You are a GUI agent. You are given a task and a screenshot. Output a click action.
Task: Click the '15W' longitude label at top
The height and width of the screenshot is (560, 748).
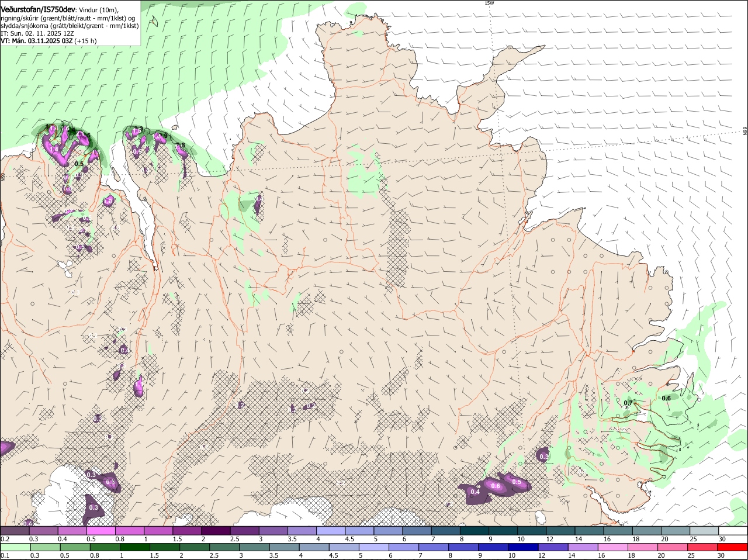(489, 3)
